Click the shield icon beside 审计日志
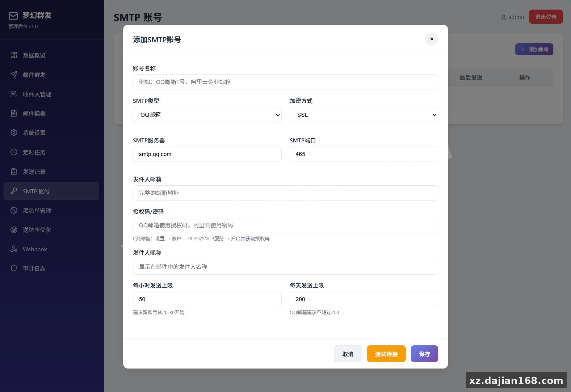This screenshot has height=392, width=571. [x=14, y=268]
